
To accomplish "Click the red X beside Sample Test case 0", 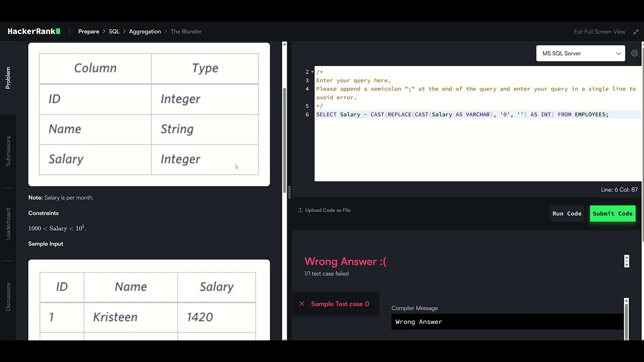I will (x=302, y=304).
